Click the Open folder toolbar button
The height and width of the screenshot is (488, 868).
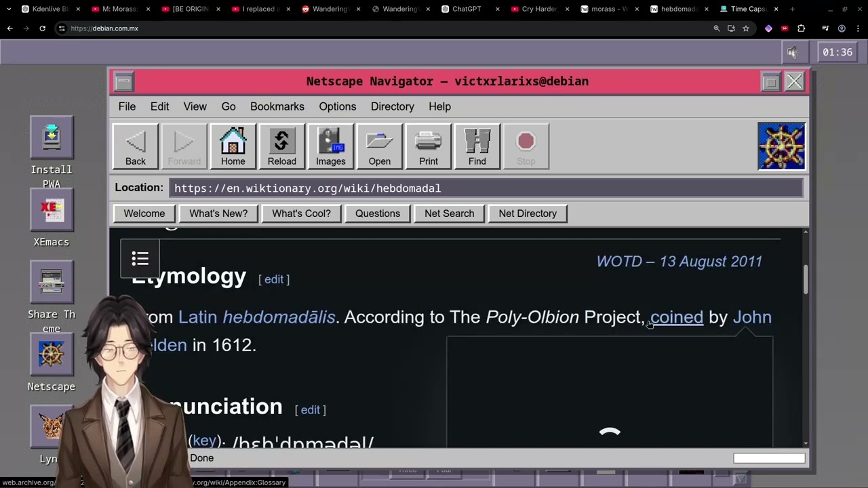click(379, 146)
